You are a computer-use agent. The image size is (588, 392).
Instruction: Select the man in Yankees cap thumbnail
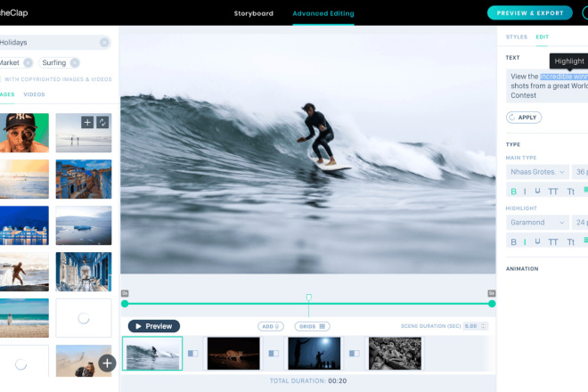click(24, 133)
